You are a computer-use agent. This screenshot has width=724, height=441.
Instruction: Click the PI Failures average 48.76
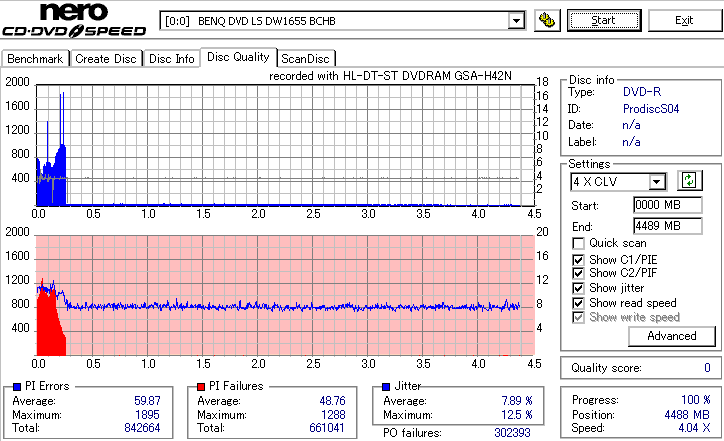[x=332, y=400]
